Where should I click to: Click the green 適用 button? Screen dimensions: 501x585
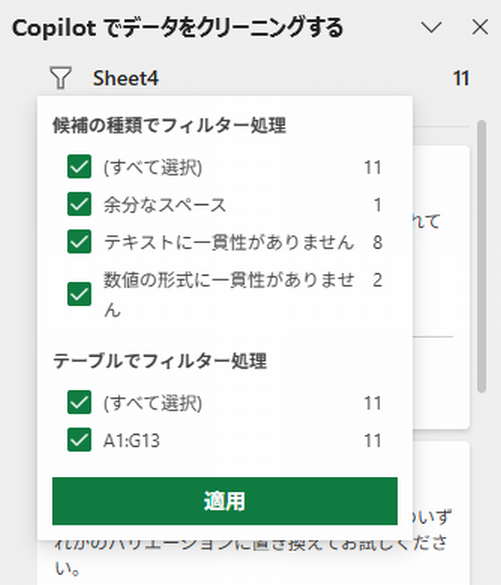click(x=225, y=501)
